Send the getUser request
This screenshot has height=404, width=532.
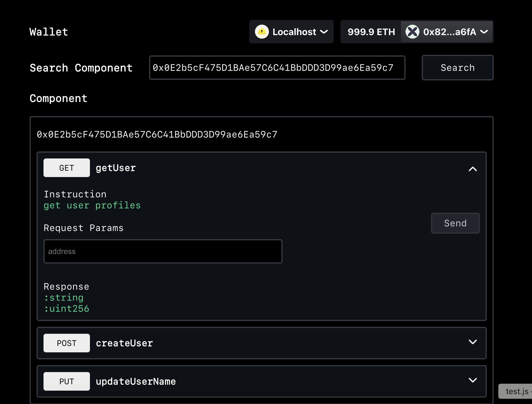point(455,223)
